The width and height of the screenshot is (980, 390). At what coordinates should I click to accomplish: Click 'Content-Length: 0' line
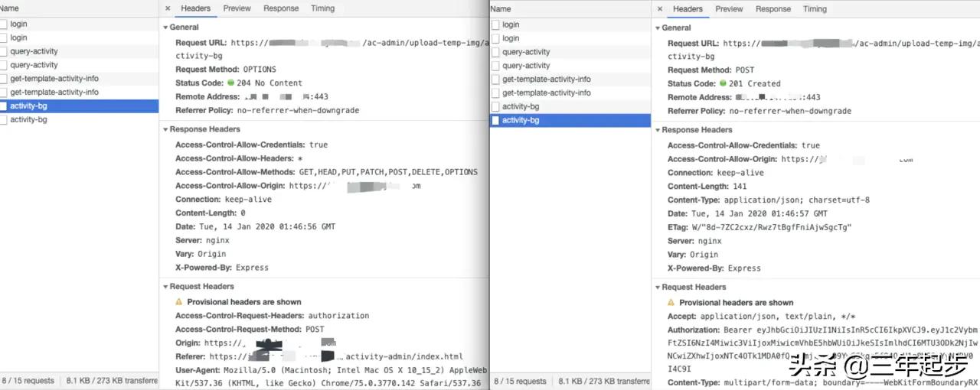[x=211, y=213]
